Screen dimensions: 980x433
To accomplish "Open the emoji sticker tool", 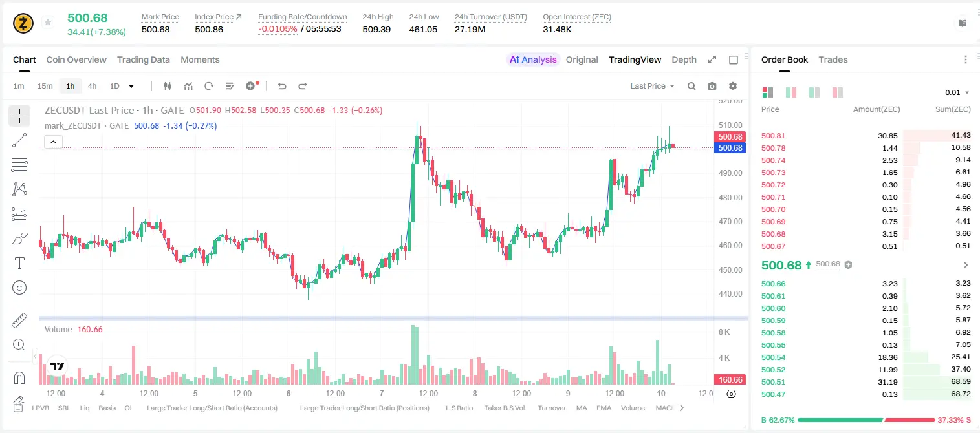I will point(19,288).
